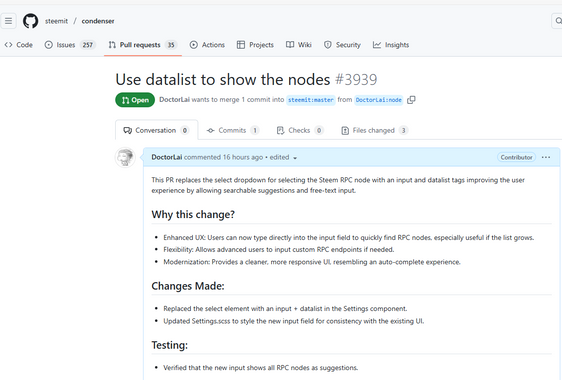Click the 'Testing:' heading
The image size is (562, 380).
[x=170, y=345]
